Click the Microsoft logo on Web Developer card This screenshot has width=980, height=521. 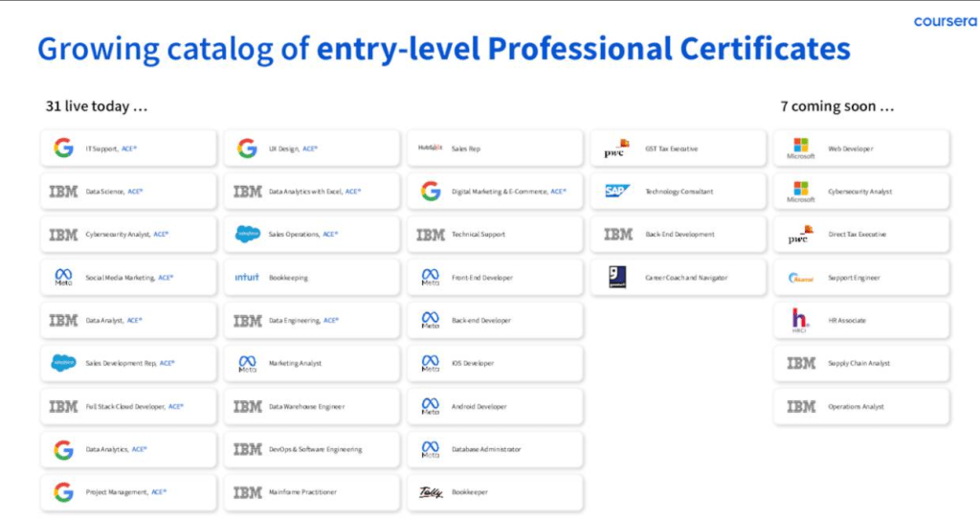point(800,147)
